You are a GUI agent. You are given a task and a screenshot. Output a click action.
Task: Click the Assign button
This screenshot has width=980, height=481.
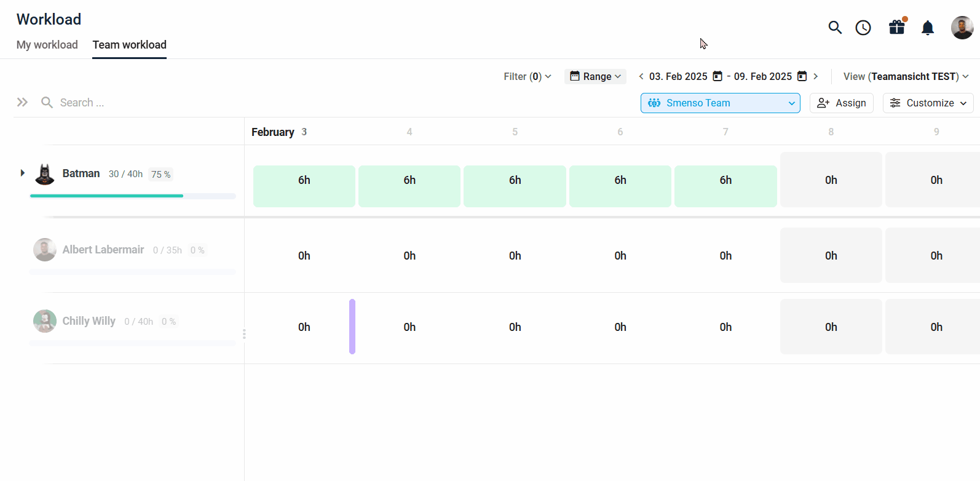pos(841,103)
